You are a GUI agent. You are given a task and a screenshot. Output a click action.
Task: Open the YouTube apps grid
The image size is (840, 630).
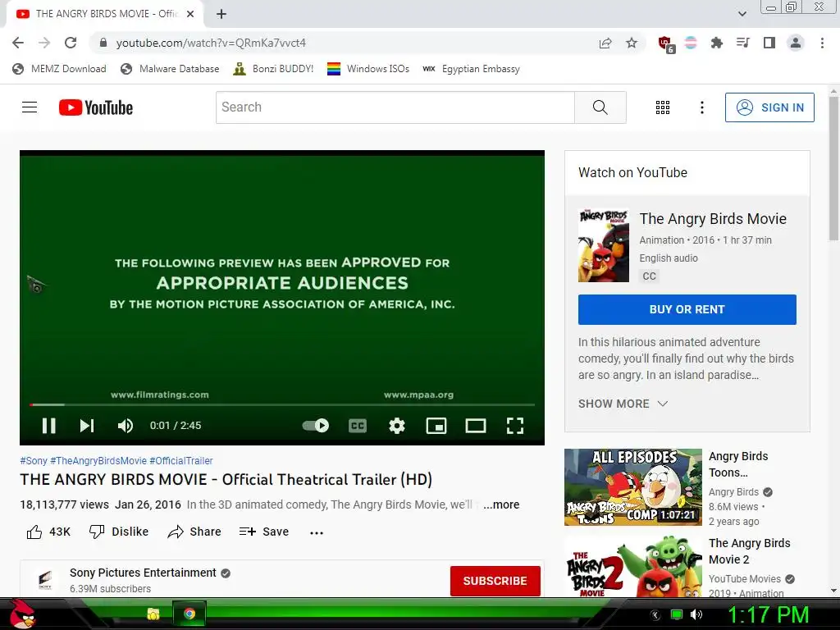click(663, 107)
